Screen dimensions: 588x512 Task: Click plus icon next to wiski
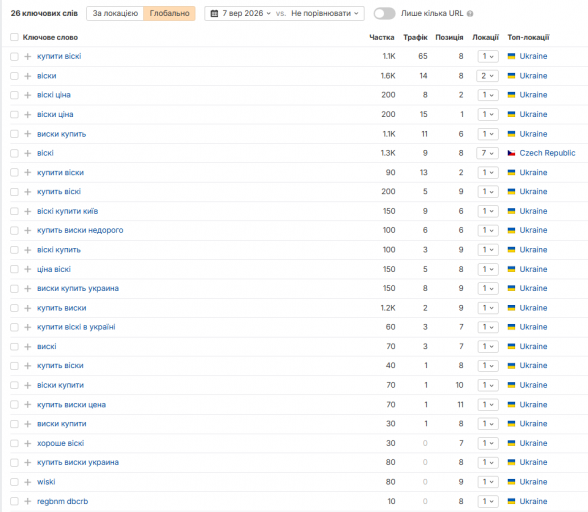tap(27, 482)
